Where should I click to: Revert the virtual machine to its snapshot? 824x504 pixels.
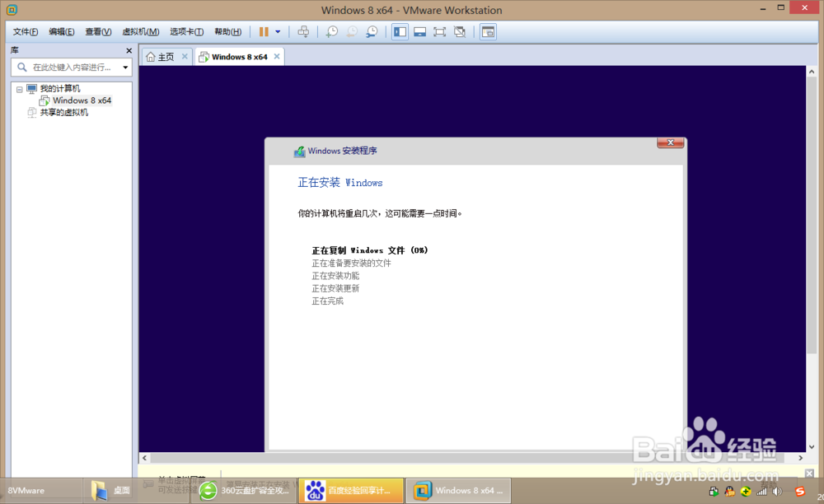352,32
